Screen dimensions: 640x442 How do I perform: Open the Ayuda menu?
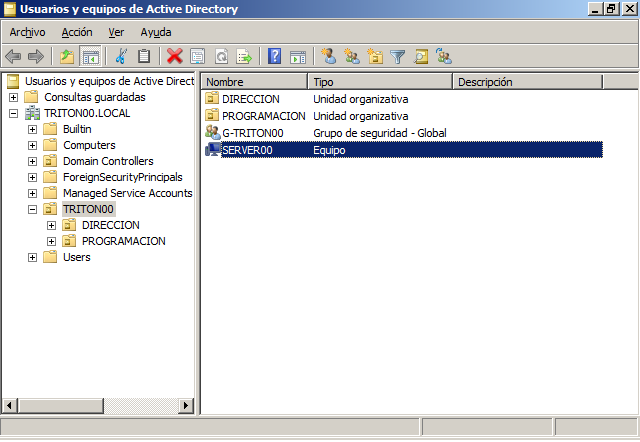[156, 32]
